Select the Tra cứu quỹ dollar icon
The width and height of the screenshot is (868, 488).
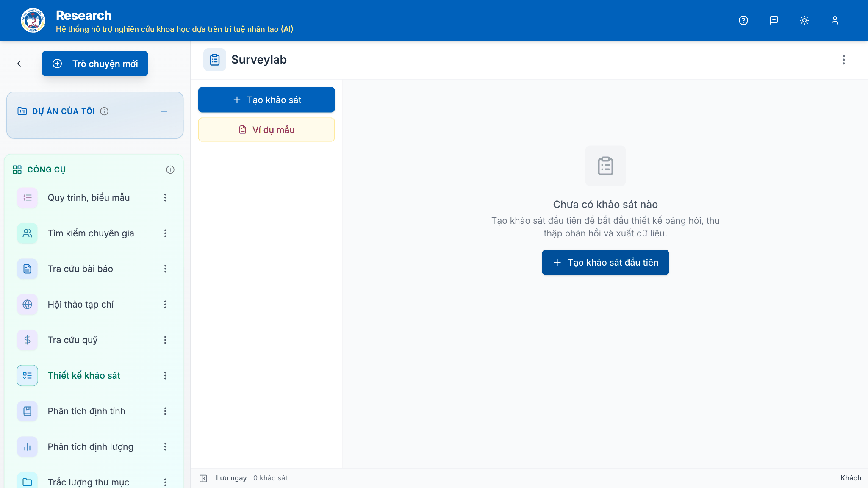tap(28, 340)
